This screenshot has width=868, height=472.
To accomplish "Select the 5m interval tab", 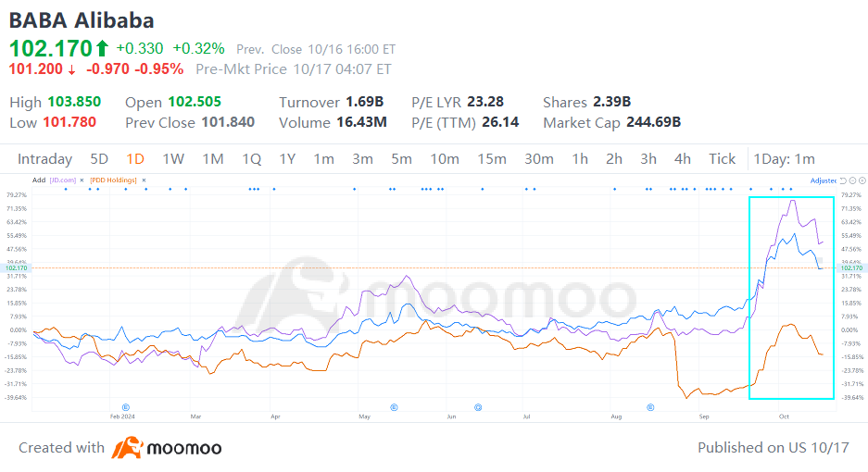I will (x=401, y=159).
